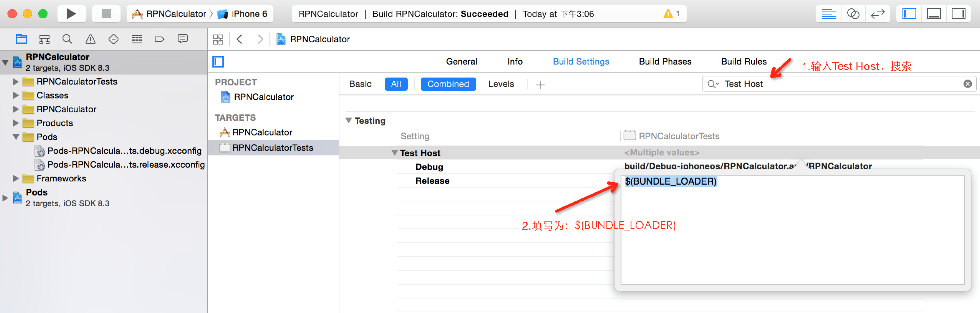The height and width of the screenshot is (313, 980).
Task: Open the Report navigator
Action: point(183,39)
